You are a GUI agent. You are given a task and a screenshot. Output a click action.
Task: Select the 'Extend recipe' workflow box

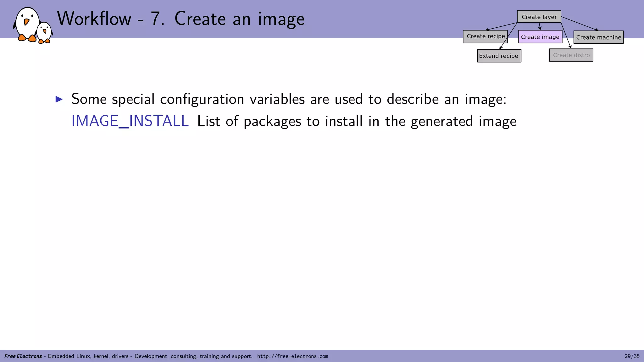point(499,56)
